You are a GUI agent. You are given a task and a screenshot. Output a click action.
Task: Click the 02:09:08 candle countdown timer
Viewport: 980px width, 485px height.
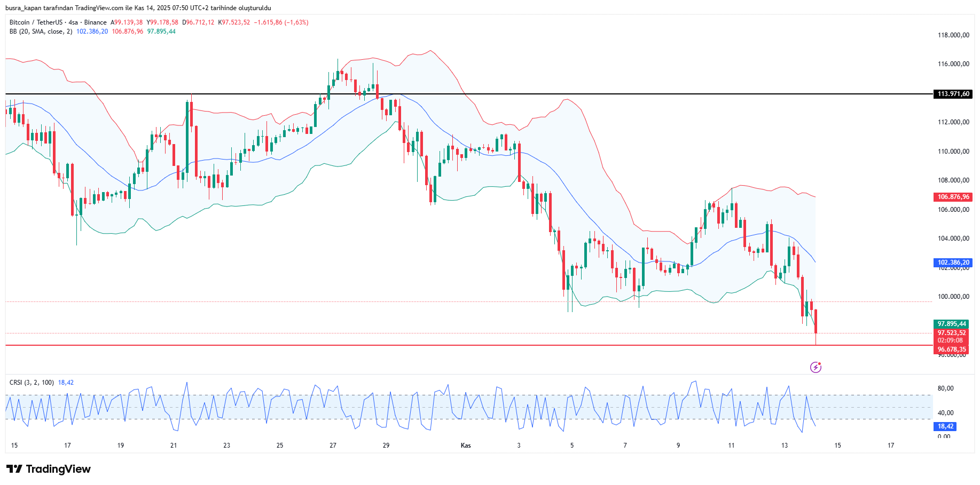pos(951,340)
